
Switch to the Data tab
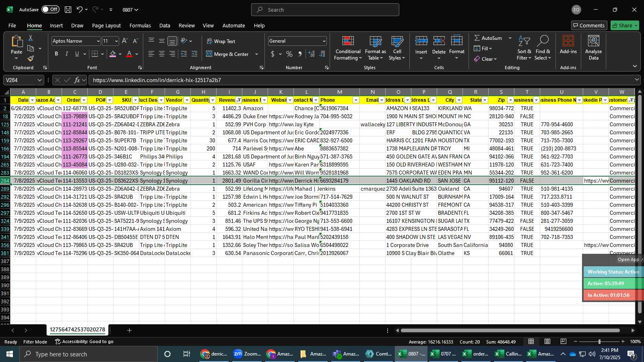click(165, 25)
